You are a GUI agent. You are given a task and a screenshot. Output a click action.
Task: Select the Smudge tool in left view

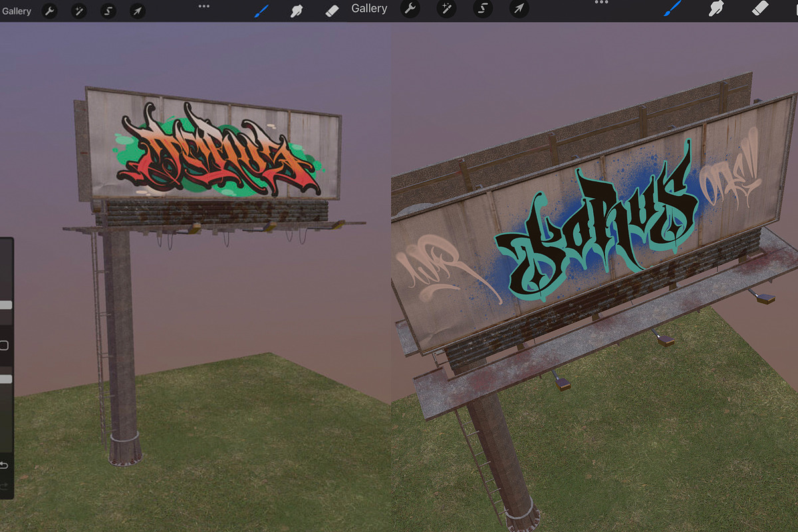pos(297,11)
